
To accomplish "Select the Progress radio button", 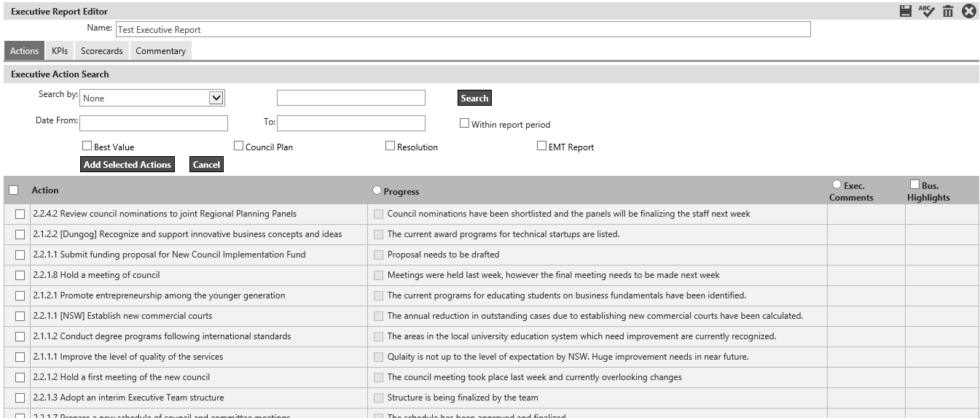I will point(377,190).
